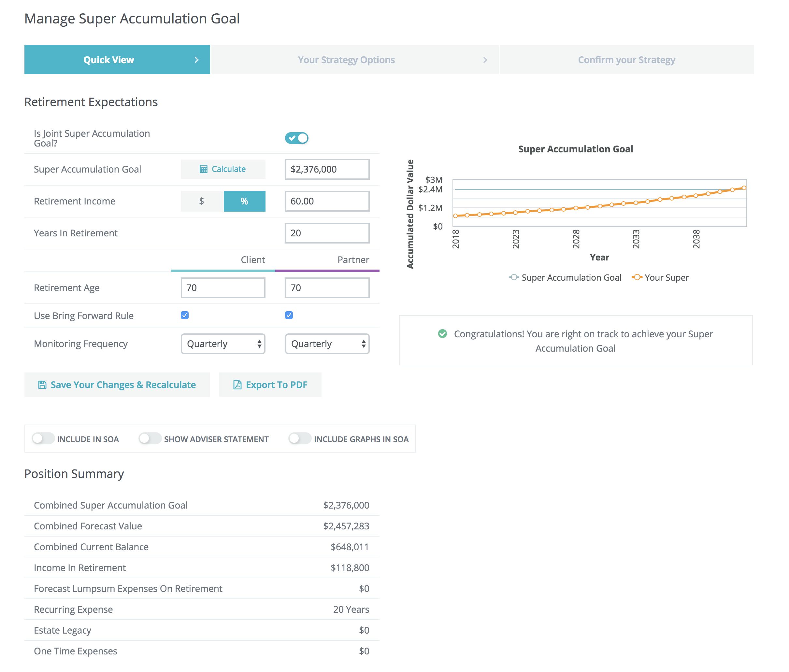789x672 pixels.
Task: Uncheck Client's Use Bring Forward Rule
Action: pos(185,315)
